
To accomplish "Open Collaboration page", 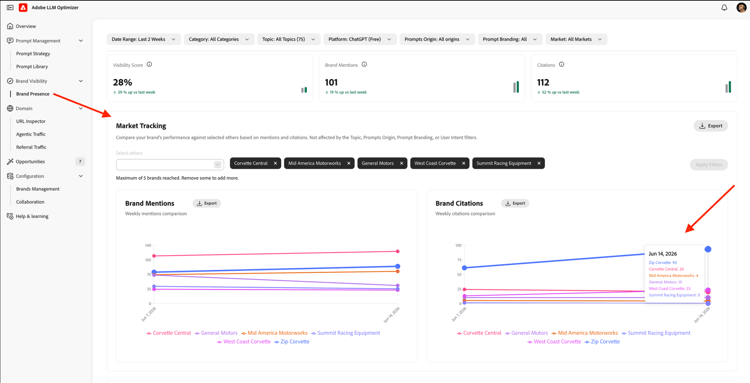I will click(30, 202).
